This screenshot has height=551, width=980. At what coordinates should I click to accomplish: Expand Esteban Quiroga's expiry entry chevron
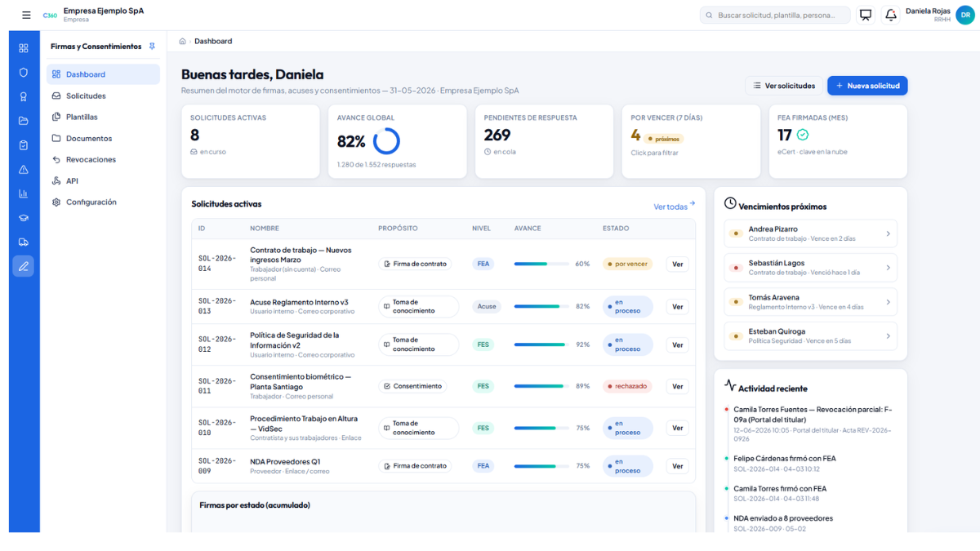click(x=888, y=336)
